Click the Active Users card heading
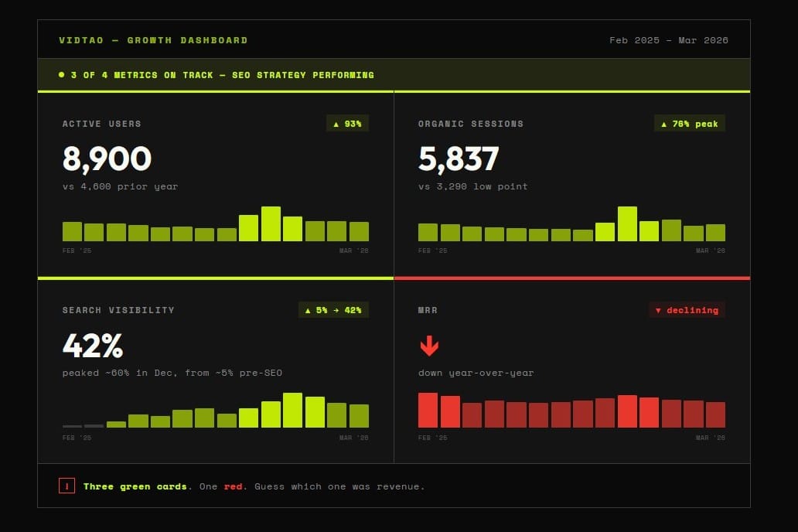The width and height of the screenshot is (798, 532). [x=102, y=124]
